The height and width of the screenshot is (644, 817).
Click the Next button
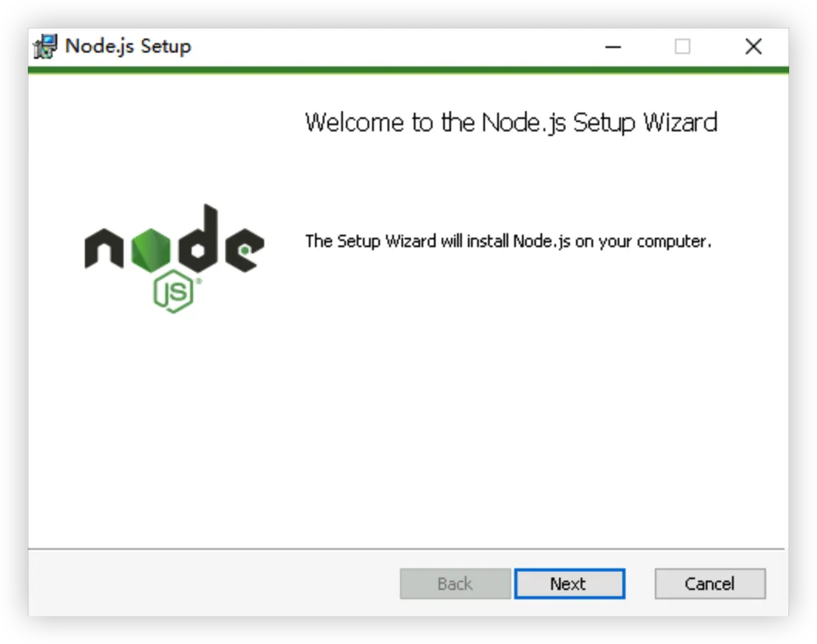coord(569,584)
